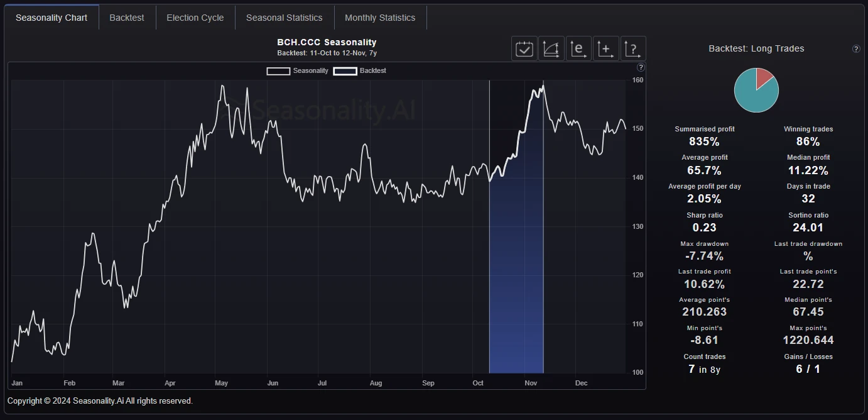This screenshot has height=420, width=868.
Task: Click the 'e' axis chart icon
Action: point(578,49)
